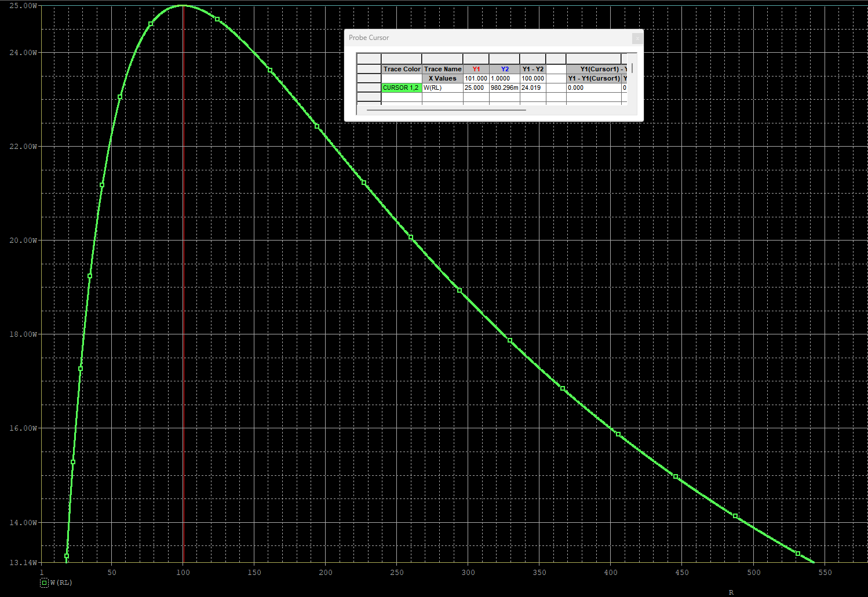Select the X Values row label

tap(443, 78)
